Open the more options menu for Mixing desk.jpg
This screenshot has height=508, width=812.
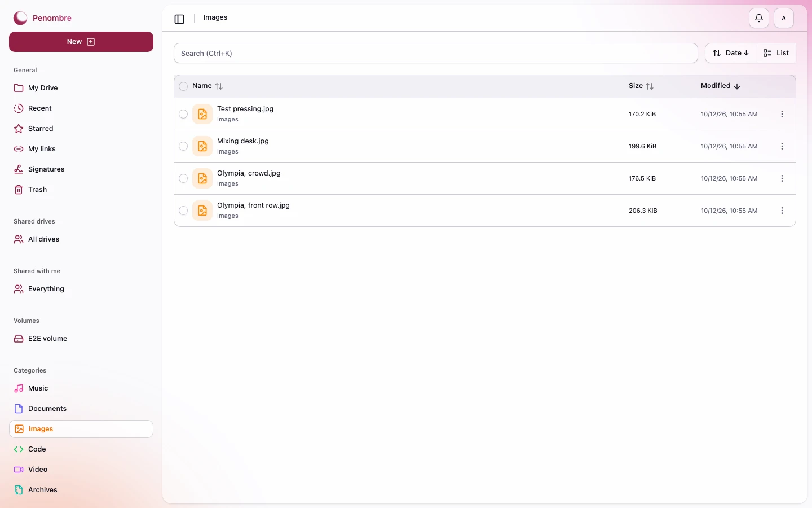click(782, 146)
